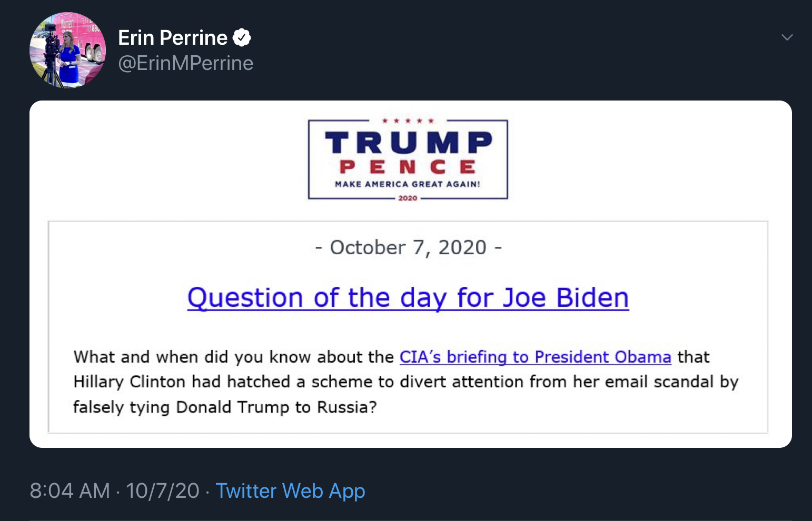Click the 'Make America Great Again!' slogan text

click(408, 184)
